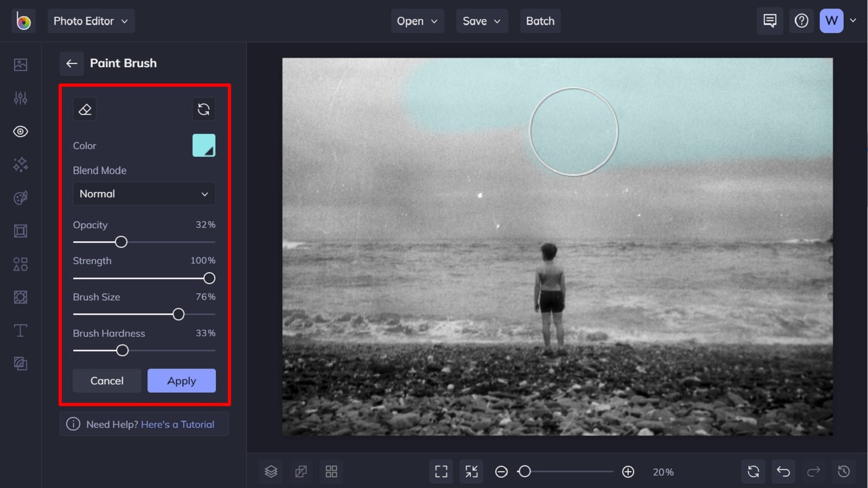868x488 pixels.
Task: Click the teal Color swatch
Action: [x=203, y=145]
